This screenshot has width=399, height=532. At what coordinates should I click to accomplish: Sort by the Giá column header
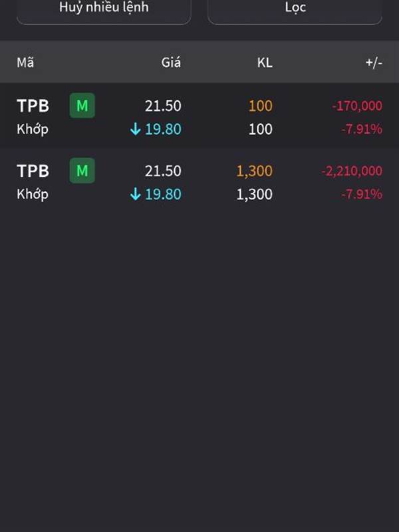point(171,63)
